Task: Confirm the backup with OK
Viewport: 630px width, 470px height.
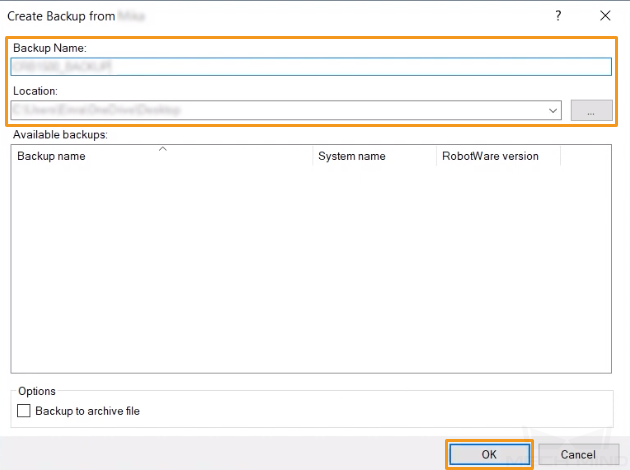Action: (489, 454)
